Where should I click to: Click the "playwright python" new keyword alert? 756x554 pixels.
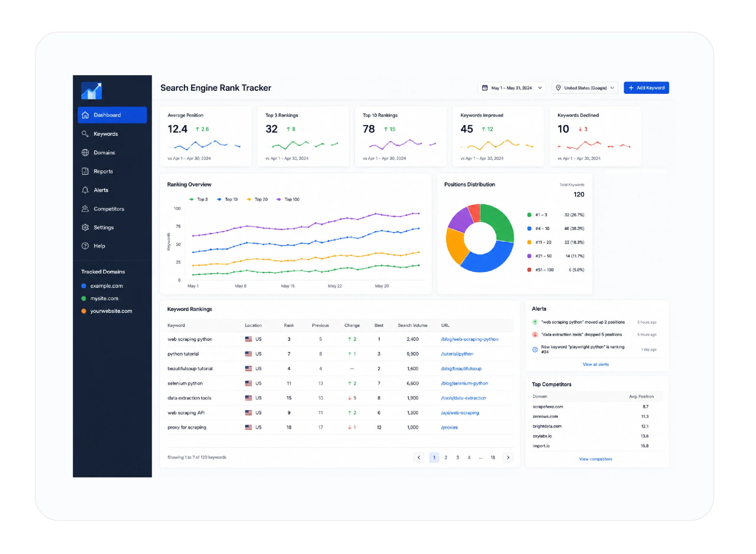click(583, 350)
